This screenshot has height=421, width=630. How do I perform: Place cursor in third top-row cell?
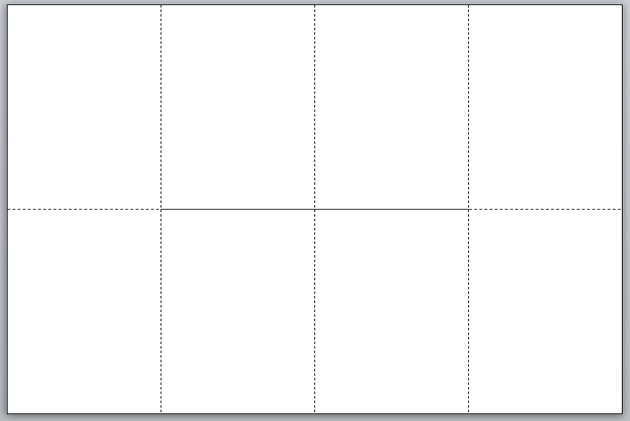[x=391, y=107]
